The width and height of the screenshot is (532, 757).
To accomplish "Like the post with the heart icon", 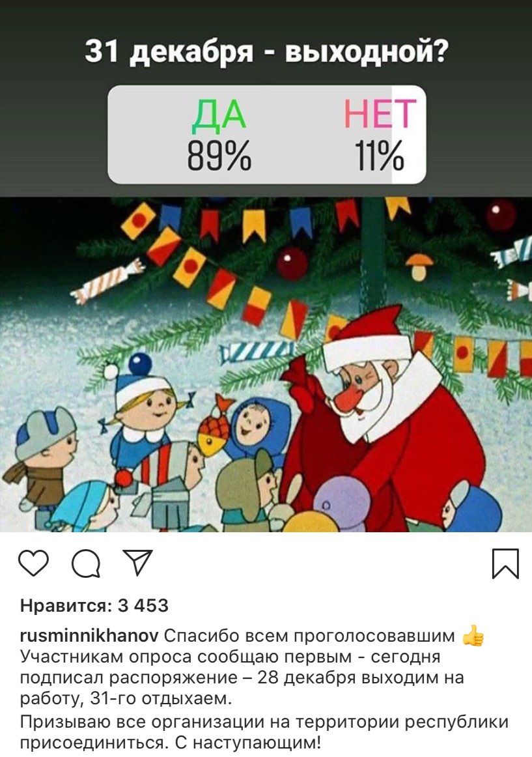I will (x=33, y=563).
